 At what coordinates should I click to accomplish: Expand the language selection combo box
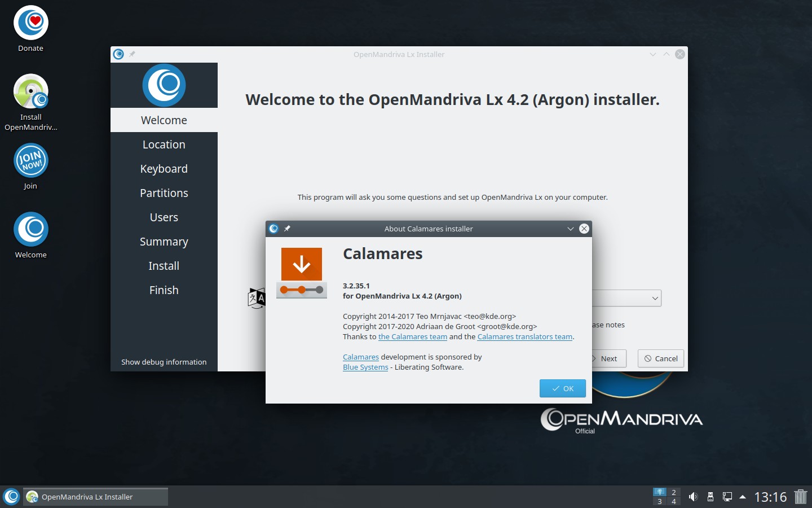(626, 298)
